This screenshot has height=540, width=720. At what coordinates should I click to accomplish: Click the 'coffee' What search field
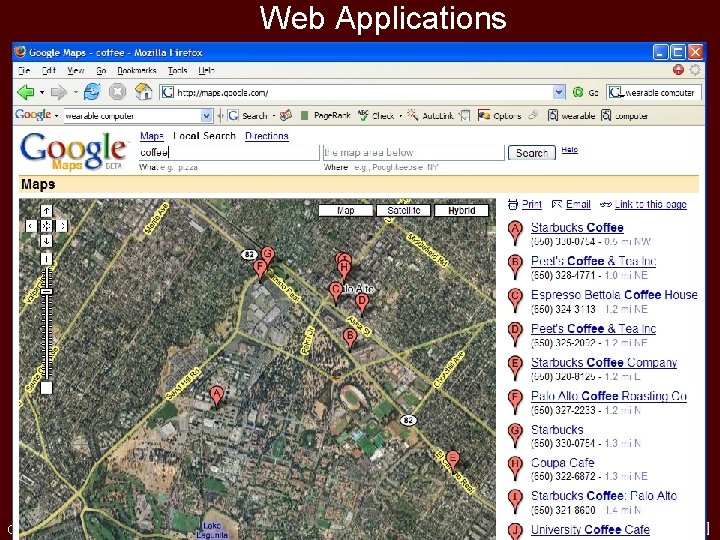tap(229, 152)
